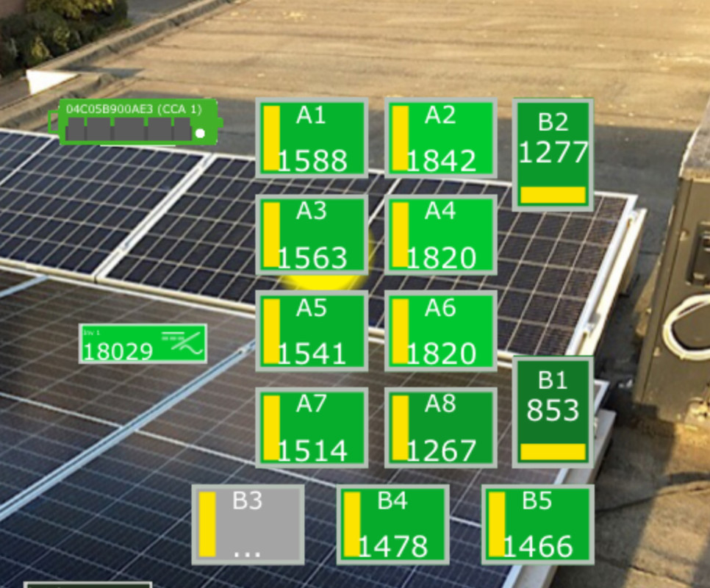
Task: Select the CCA 1 gateway device 04C05B900AE3
Action: point(135,122)
